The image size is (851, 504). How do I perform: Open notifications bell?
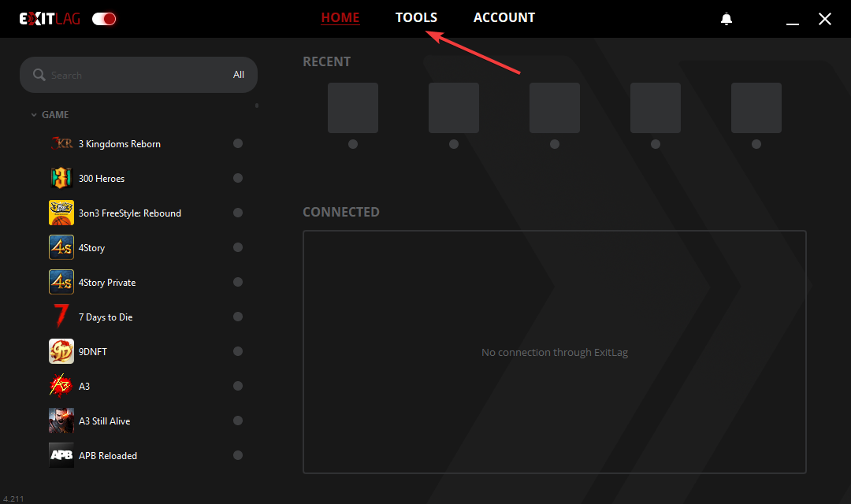(x=727, y=19)
